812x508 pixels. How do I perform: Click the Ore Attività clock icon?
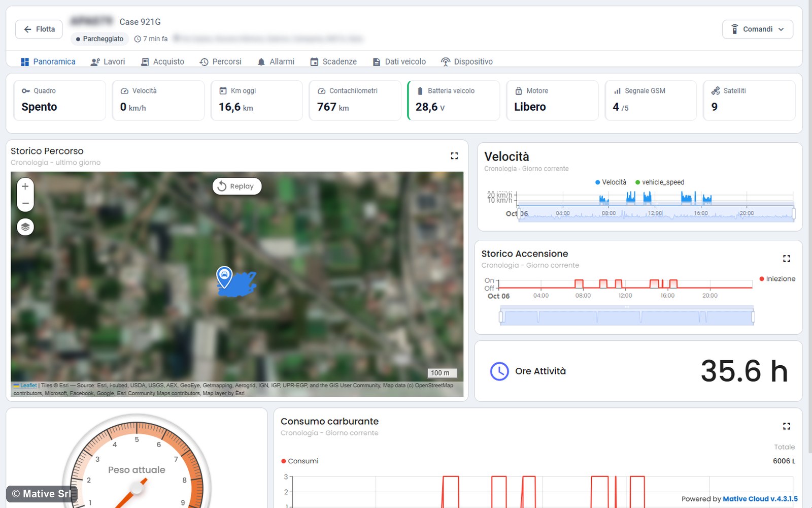(x=499, y=371)
